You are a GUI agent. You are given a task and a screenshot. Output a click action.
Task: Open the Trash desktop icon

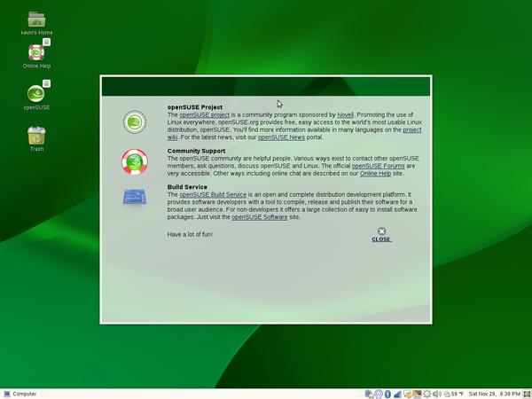coord(36,139)
